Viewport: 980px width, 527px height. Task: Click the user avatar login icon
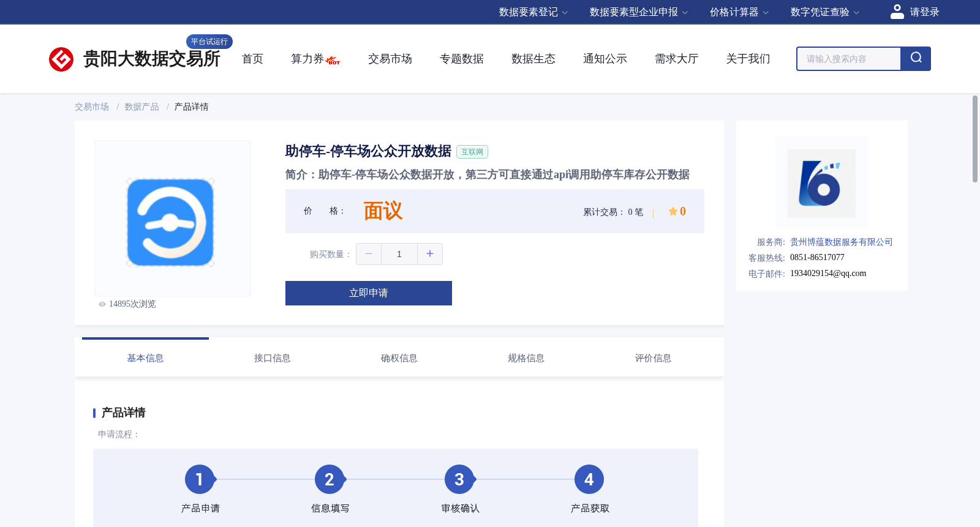tap(897, 12)
